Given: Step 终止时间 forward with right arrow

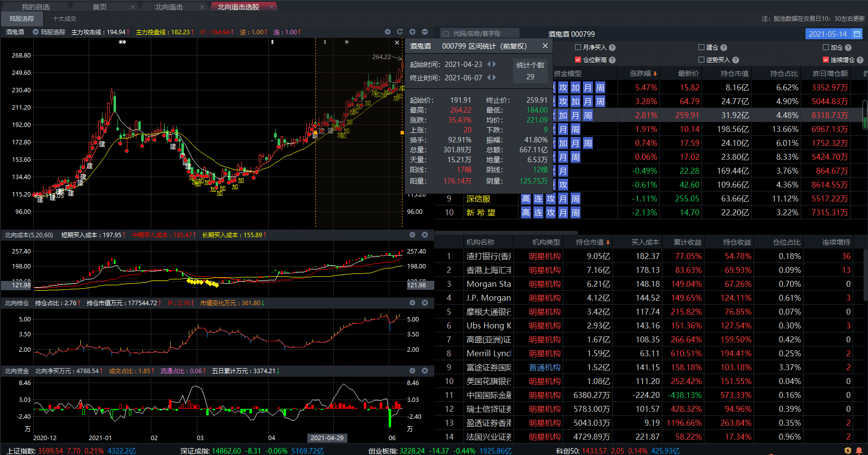Looking at the screenshot, I should [x=494, y=77].
